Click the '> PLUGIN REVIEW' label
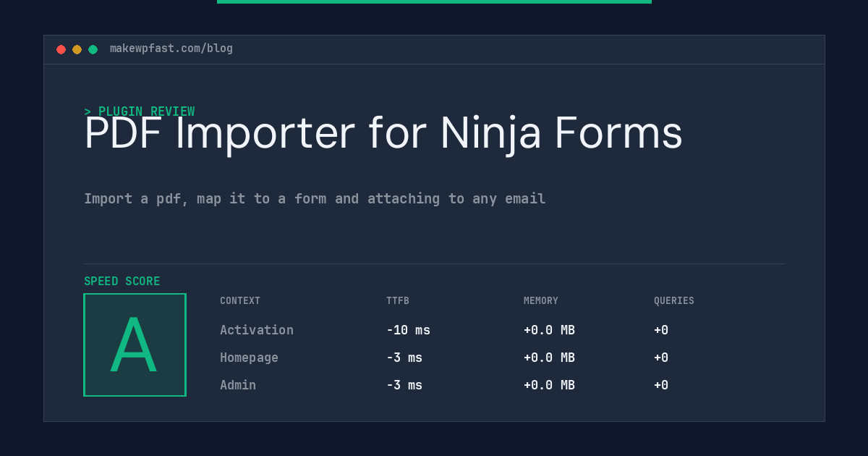The image size is (868, 456). [x=140, y=111]
